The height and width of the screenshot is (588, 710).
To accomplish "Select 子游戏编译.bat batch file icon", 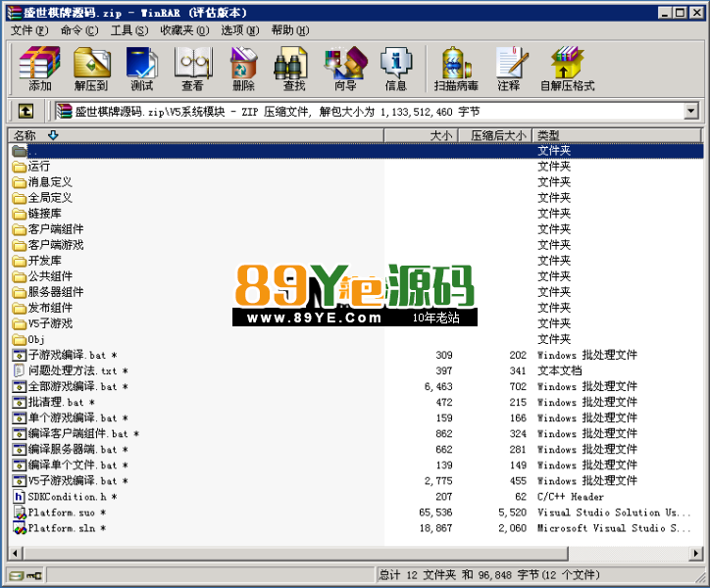I will point(20,355).
